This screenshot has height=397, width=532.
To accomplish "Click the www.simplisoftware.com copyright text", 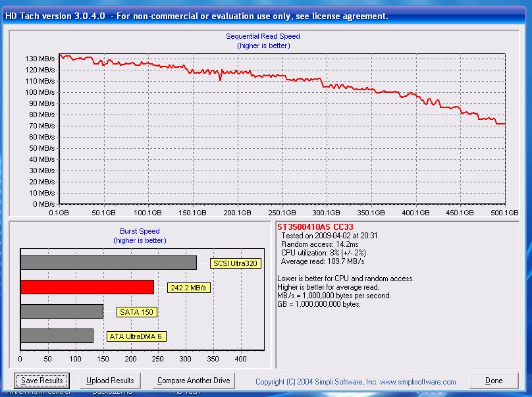I will (356, 382).
